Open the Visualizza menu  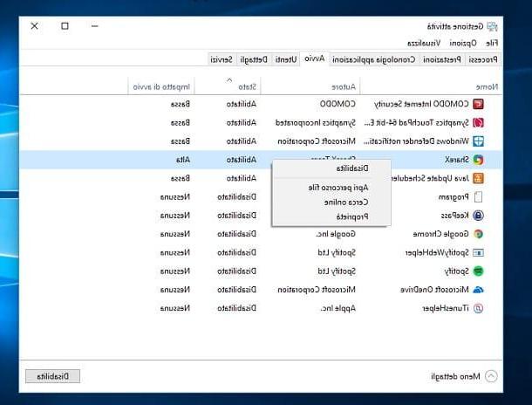pos(424,43)
